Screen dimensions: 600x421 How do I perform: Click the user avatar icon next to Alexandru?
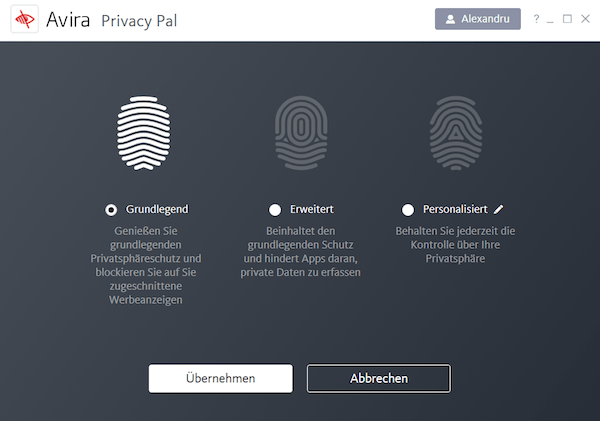[x=450, y=19]
